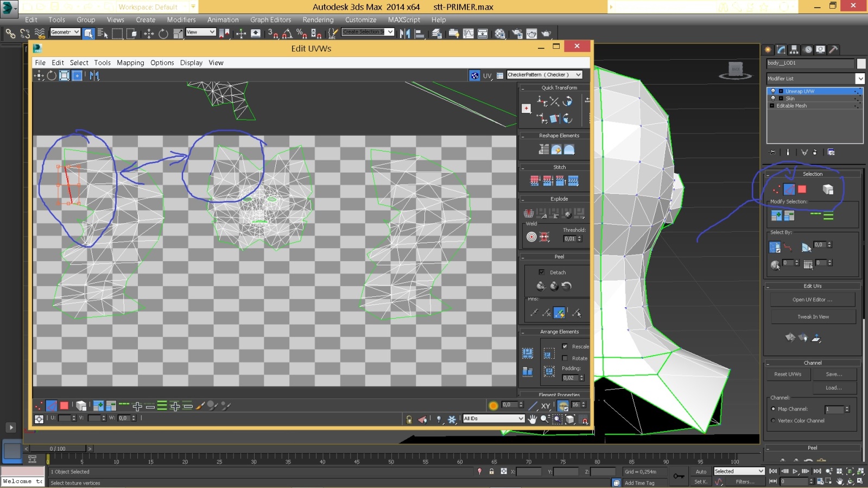
Task: Enable the Rotate checkbox in Arrange Elements
Action: point(565,358)
